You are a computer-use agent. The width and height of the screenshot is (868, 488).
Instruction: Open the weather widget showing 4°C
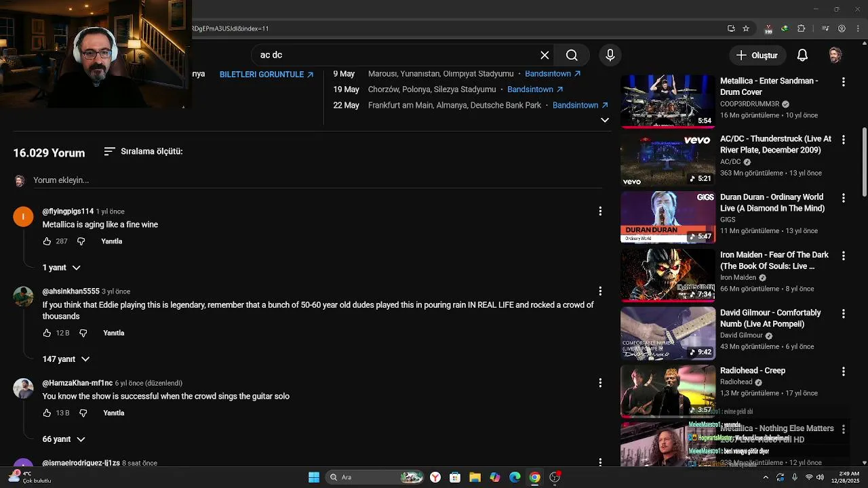click(30, 477)
